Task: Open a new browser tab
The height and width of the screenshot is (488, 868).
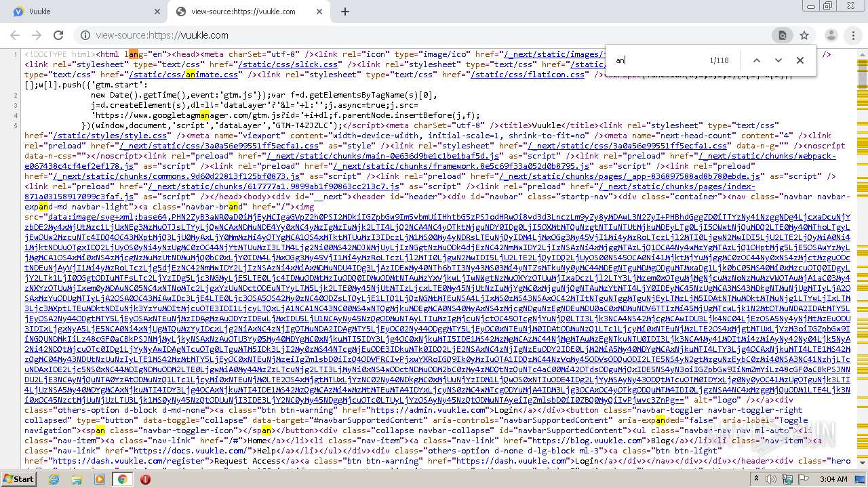Action: click(344, 12)
